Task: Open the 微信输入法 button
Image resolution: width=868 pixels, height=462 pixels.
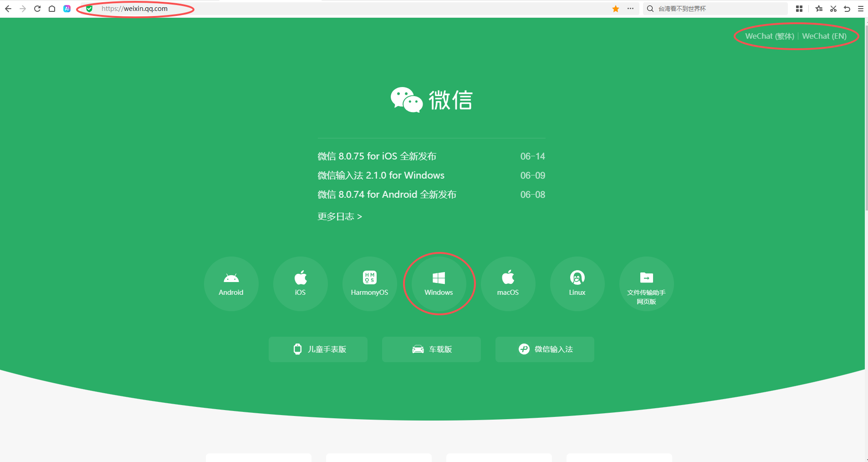Action: pos(545,349)
